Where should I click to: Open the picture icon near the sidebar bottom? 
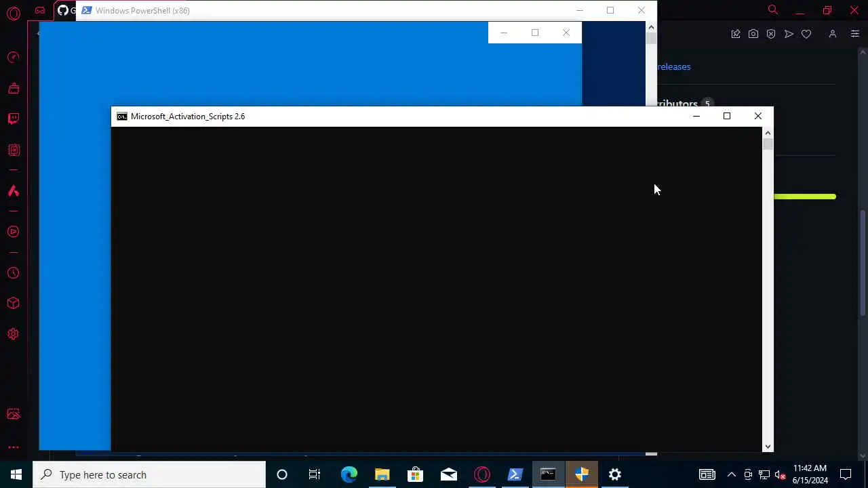(x=14, y=414)
